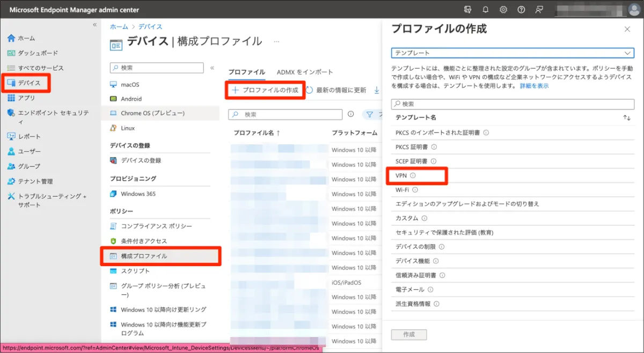Open the settings gear in header
The image size is (644, 353).
pos(503,10)
